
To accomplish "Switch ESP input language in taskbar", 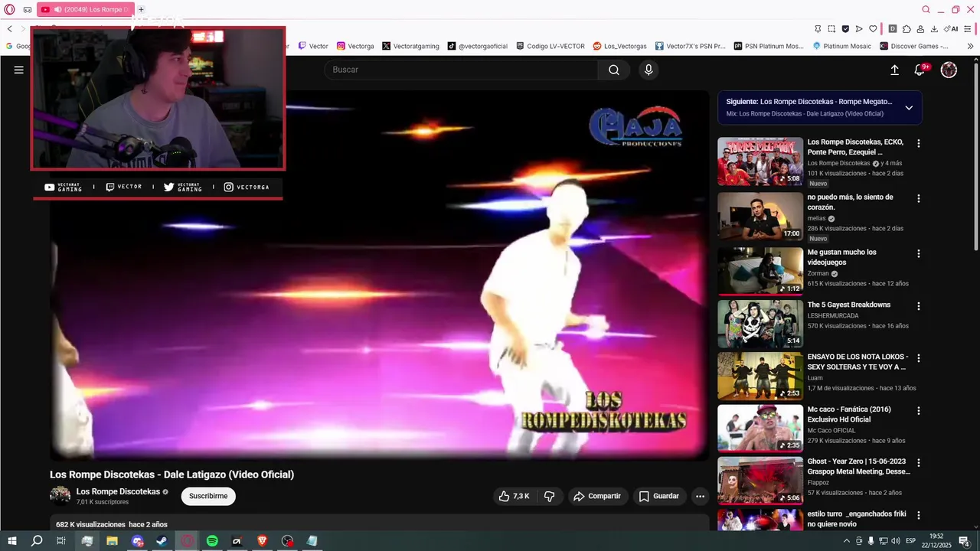I will point(911,541).
